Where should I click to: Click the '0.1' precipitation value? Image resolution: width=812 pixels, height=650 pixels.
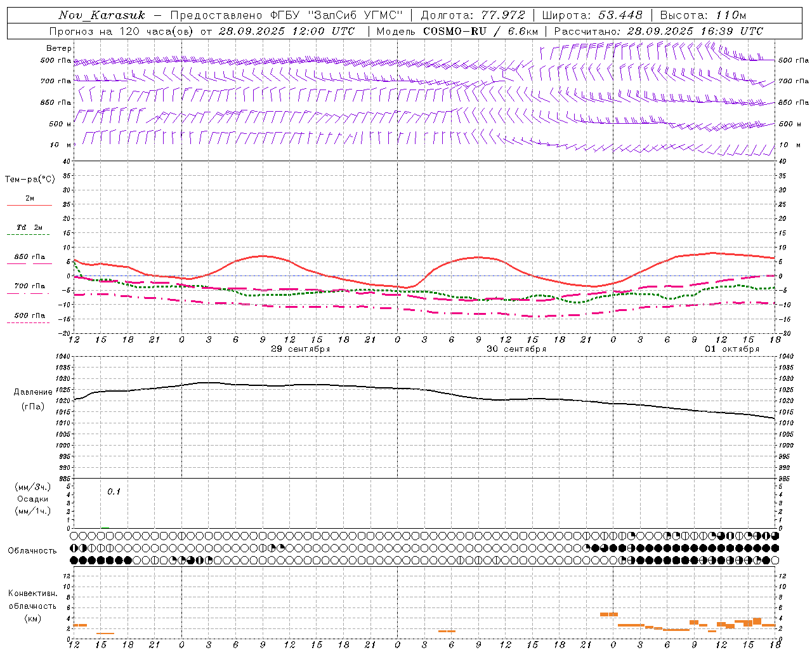114,491
